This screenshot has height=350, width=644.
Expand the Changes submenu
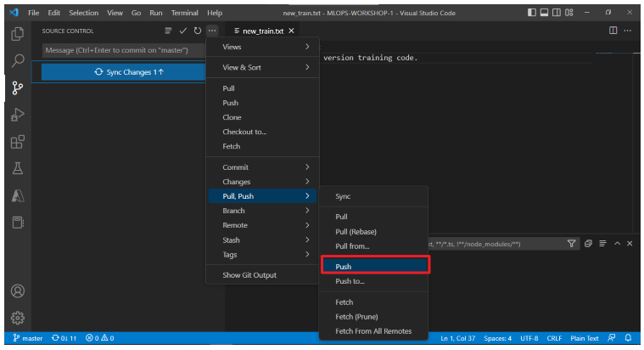point(263,182)
